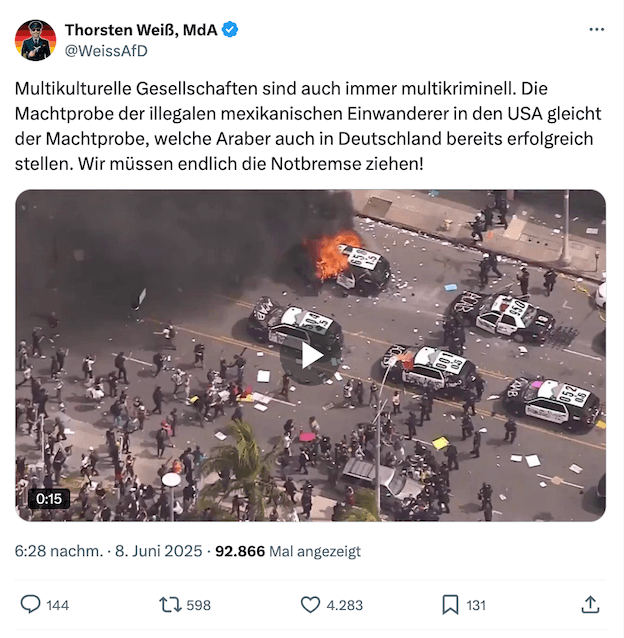Click the reply speech bubble icon
624x638 pixels.
click(31, 605)
